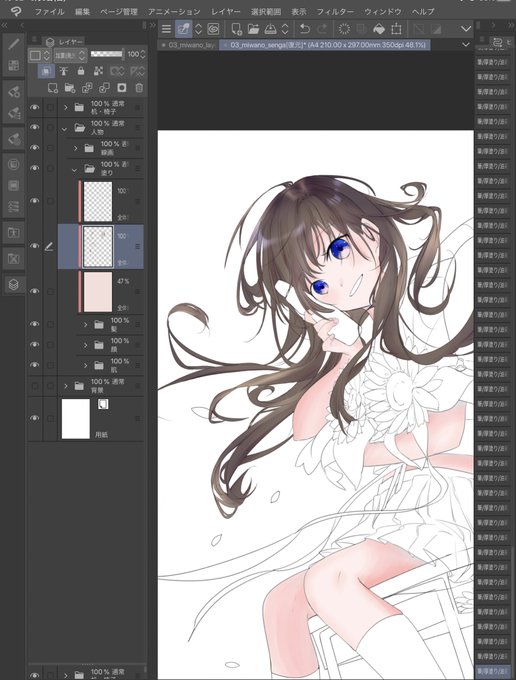The height and width of the screenshot is (680, 516).
Task: Open the command bar hamburger menu
Action: click(166, 29)
